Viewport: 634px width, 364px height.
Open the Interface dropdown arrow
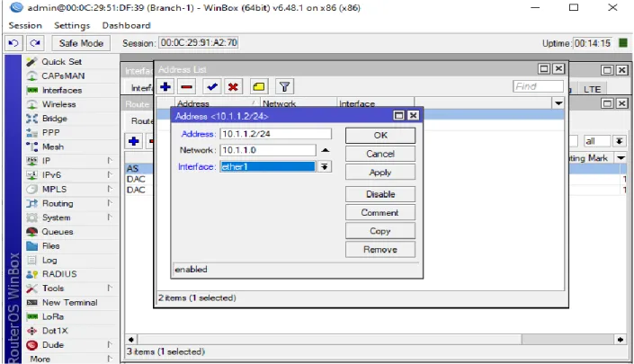(x=325, y=166)
